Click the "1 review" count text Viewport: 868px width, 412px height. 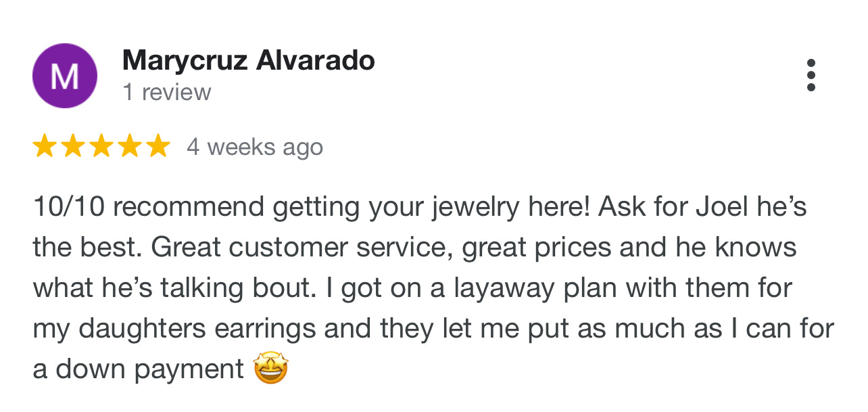coord(166,93)
